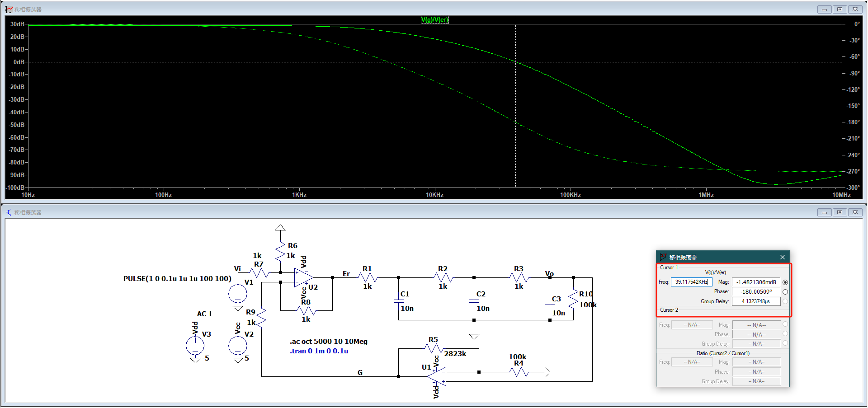Click the .tran simulation directive text
Image resolution: width=868 pixels, height=408 pixels.
coord(319,351)
